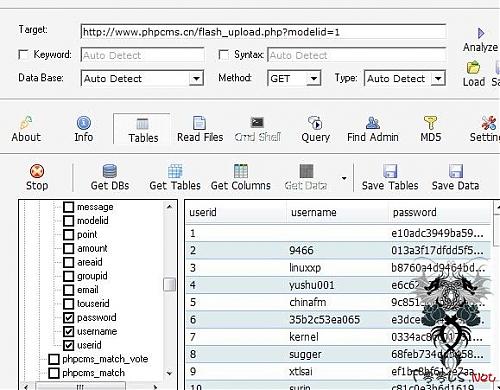The height and width of the screenshot is (390, 500).
Task: Click the tree vertical scrollbar thumb
Action: 169,285
